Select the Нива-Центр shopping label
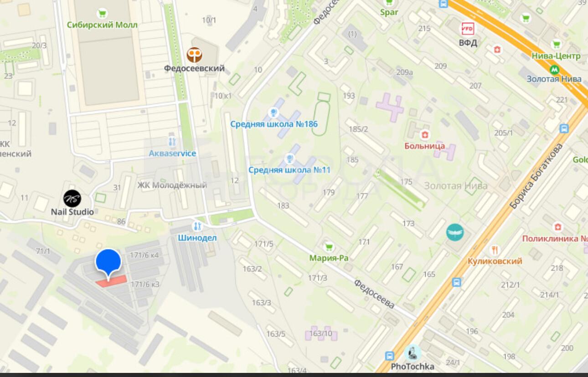 556,56
